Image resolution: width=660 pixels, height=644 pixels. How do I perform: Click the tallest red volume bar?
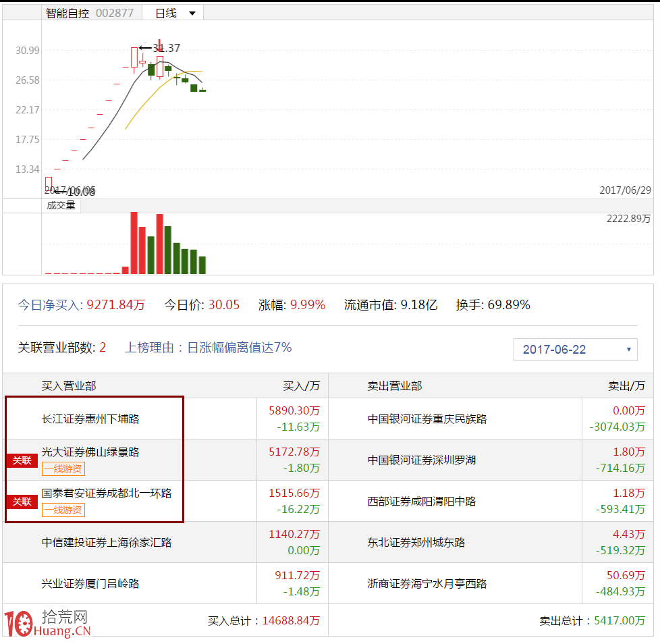(134, 243)
